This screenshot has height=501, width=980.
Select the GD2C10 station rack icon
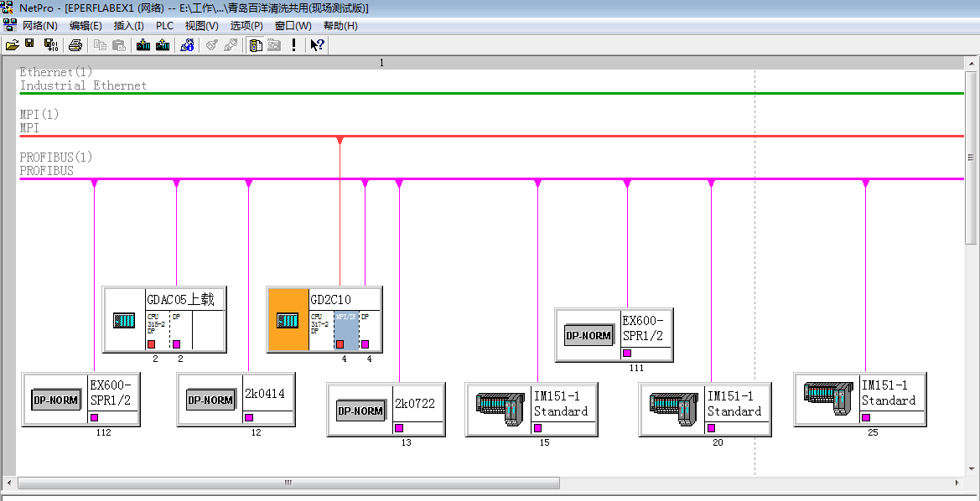click(288, 321)
